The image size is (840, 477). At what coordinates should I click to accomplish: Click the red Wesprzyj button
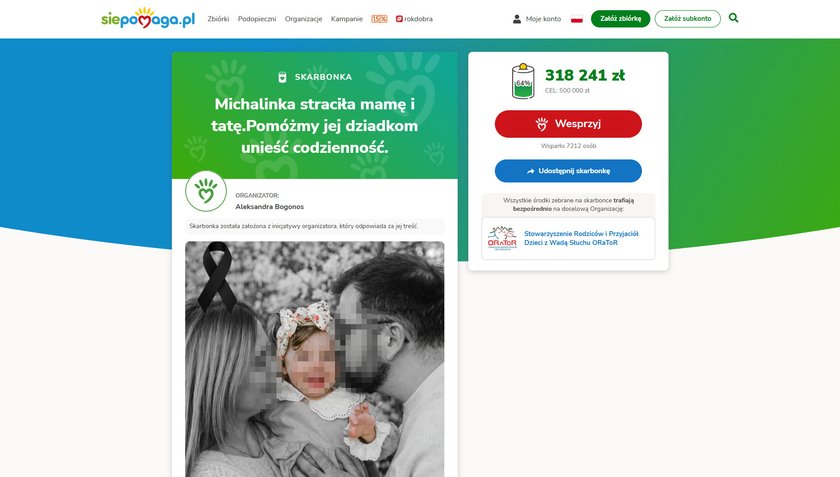(x=568, y=124)
